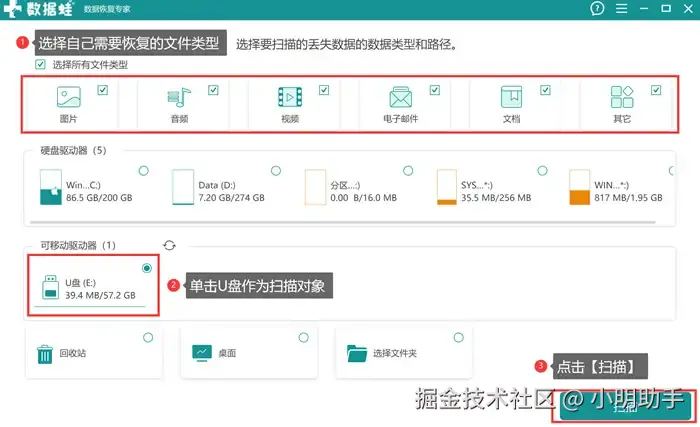This screenshot has width=700, height=427.
Task: Click the 39.4 MB/57.2 GB text
Action: pos(100,295)
